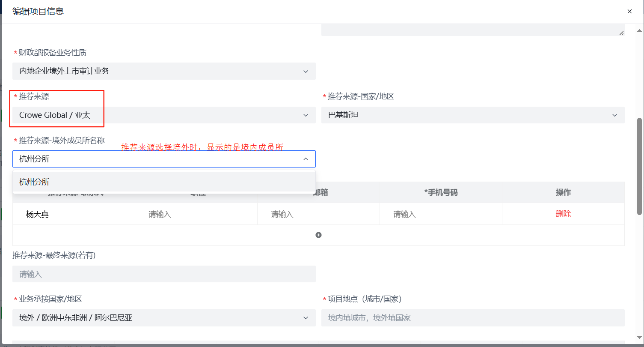
Task: Click the 推荐来源-最终来源 input field
Action: 164,274
